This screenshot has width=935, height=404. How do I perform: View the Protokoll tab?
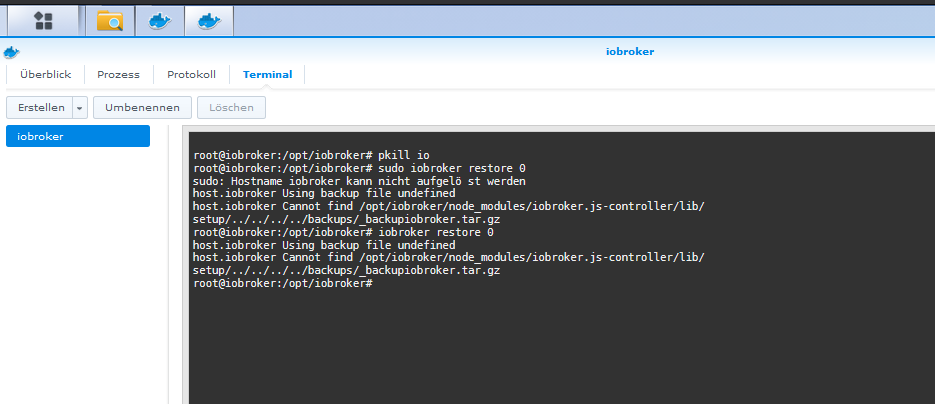point(191,75)
